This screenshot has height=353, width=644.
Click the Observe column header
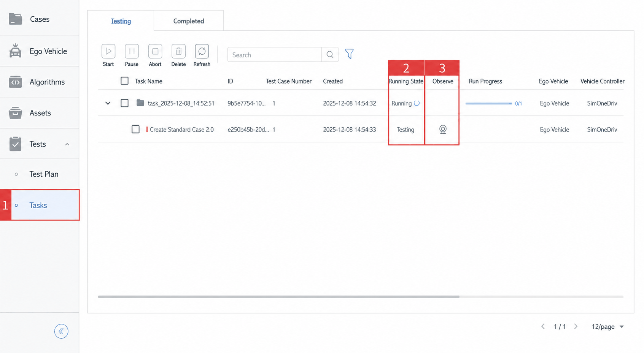(x=443, y=81)
